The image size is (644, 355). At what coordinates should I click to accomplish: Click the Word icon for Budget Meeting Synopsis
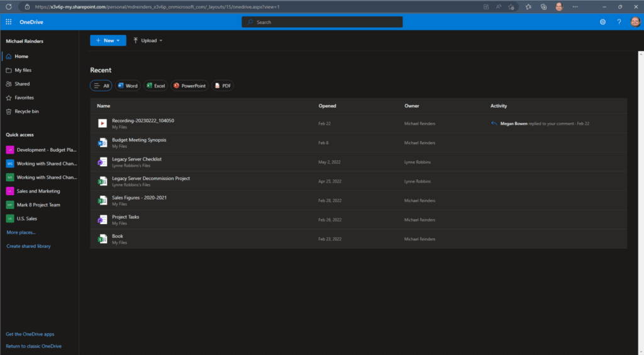pos(103,143)
